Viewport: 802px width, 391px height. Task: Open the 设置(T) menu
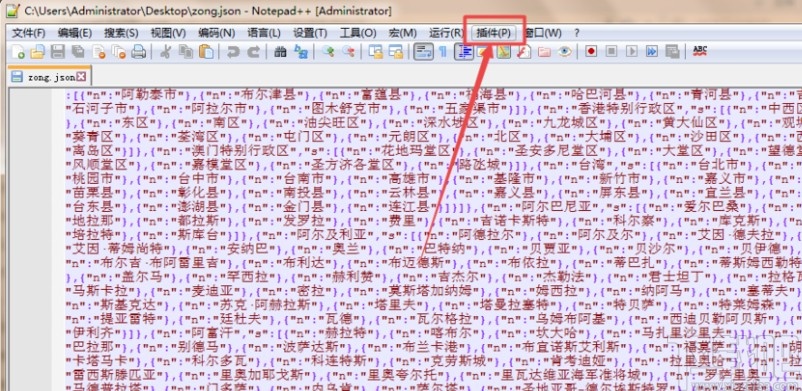point(310,33)
